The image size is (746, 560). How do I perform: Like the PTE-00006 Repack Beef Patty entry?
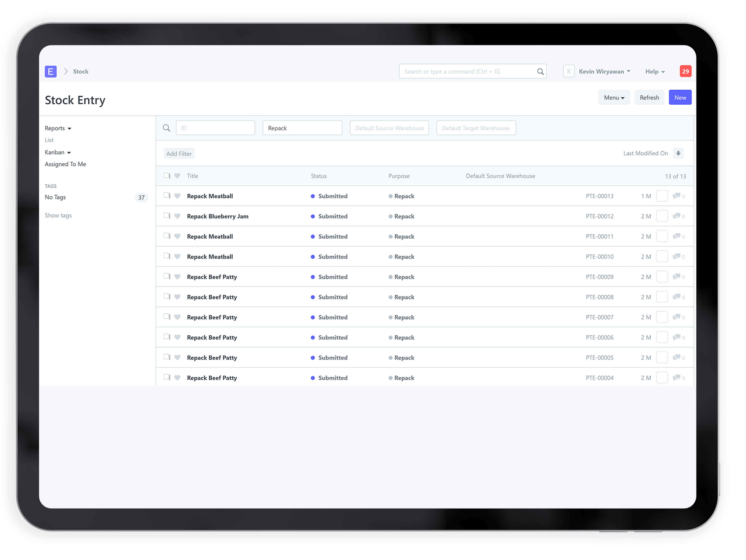pyautogui.click(x=177, y=338)
